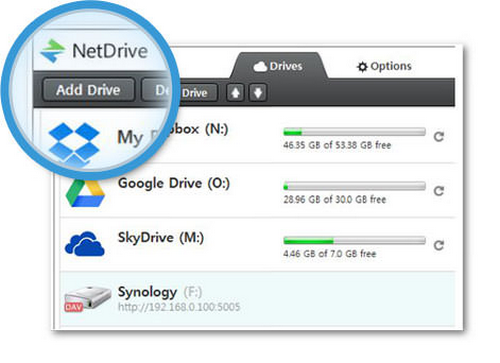This screenshot has height=363, width=500.
Task: Select the Dropbox drive icon
Action: (x=74, y=143)
